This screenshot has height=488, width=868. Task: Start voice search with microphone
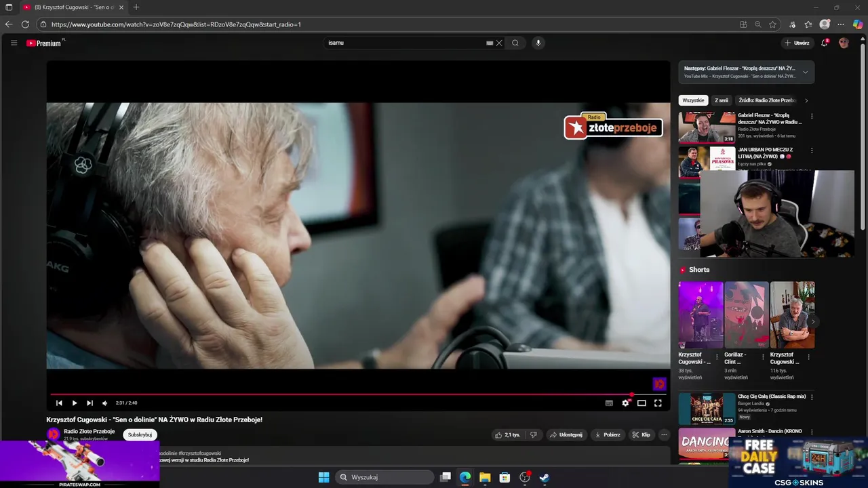click(x=538, y=43)
